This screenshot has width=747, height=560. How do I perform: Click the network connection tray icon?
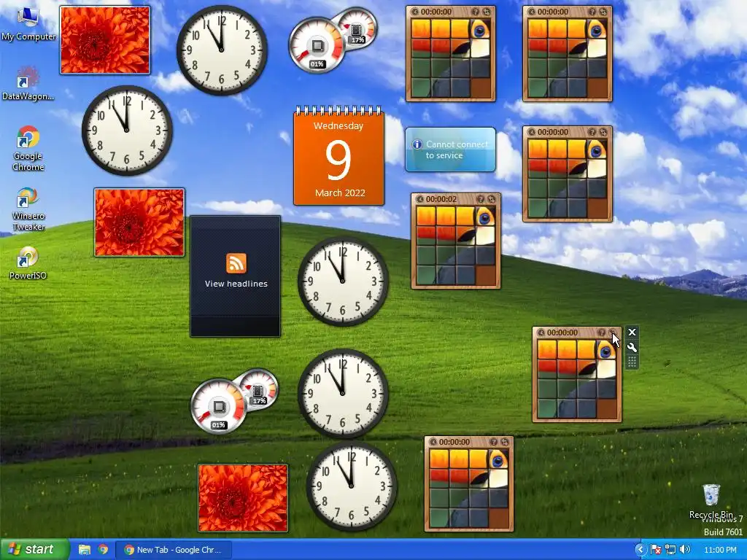(x=670, y=550)
